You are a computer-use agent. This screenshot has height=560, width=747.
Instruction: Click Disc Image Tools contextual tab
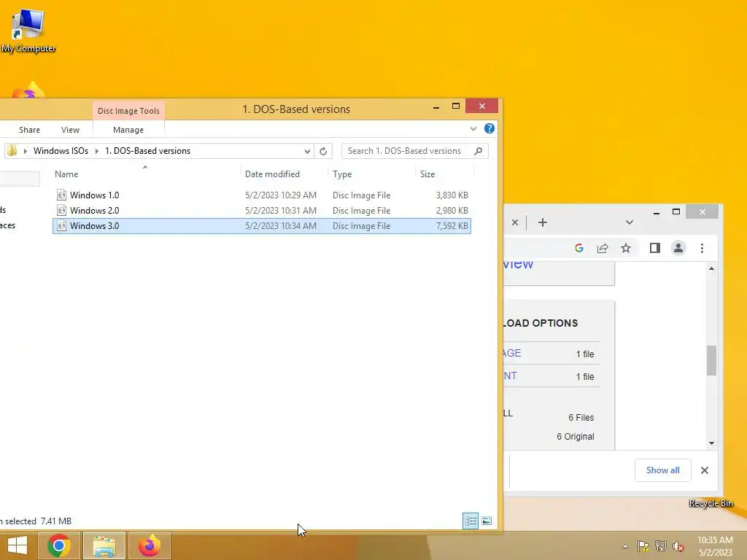(128, 111)
